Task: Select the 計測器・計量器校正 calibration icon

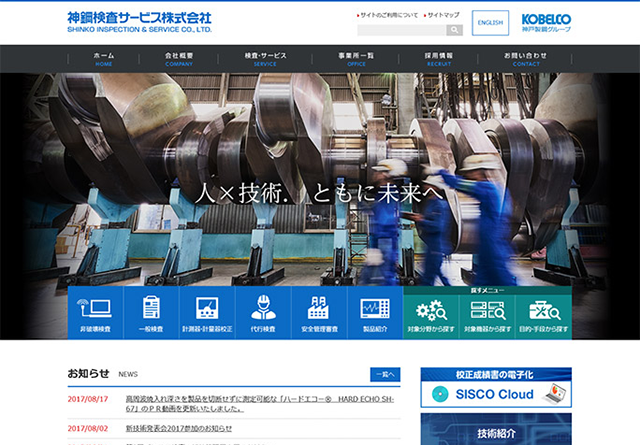Action: coord(208,313)
